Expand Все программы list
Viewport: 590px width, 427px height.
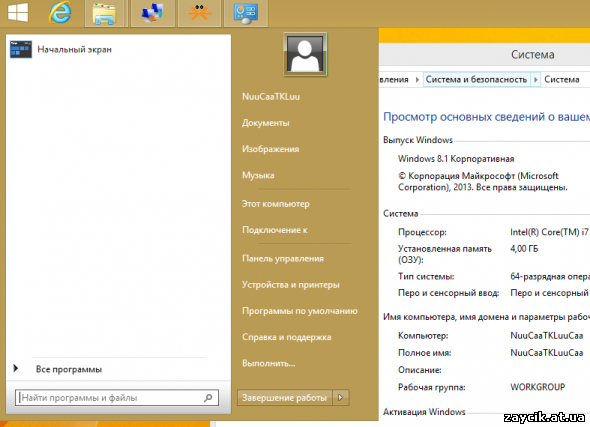[69, 369]
